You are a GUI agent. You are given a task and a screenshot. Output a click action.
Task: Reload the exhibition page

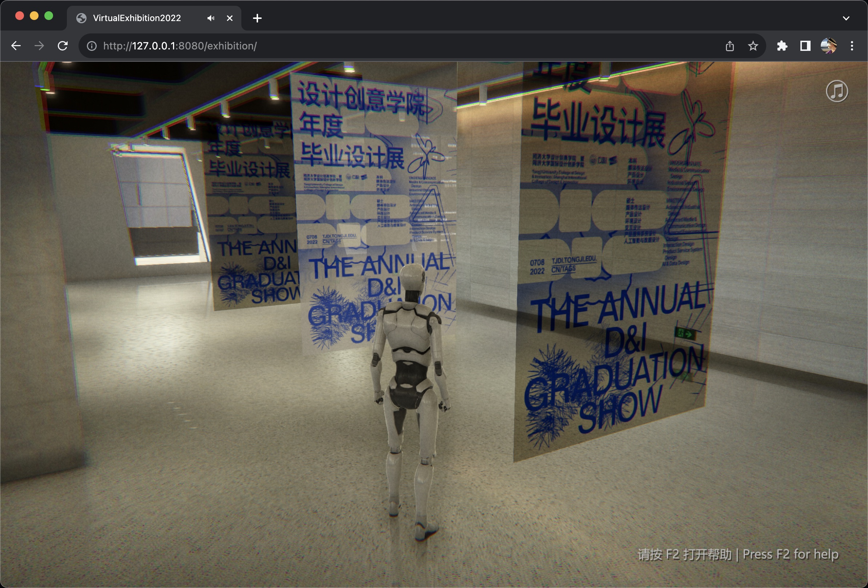[x=63, y=46]
